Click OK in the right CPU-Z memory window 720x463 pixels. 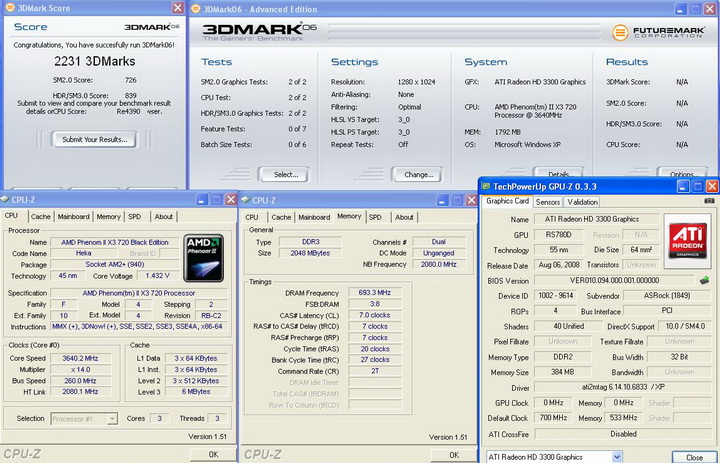(454, 455)
